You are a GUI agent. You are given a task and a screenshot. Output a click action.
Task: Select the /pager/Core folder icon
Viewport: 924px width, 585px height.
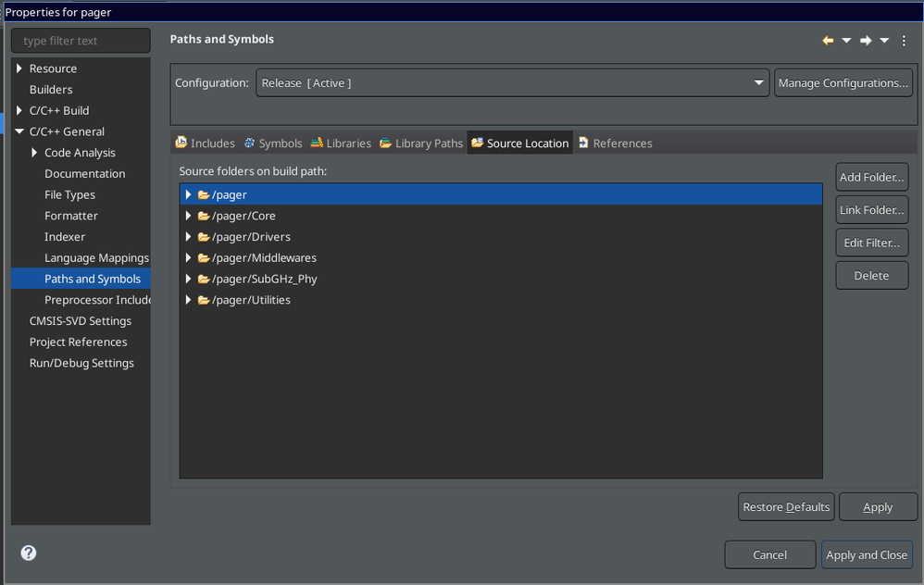point(204,216)
